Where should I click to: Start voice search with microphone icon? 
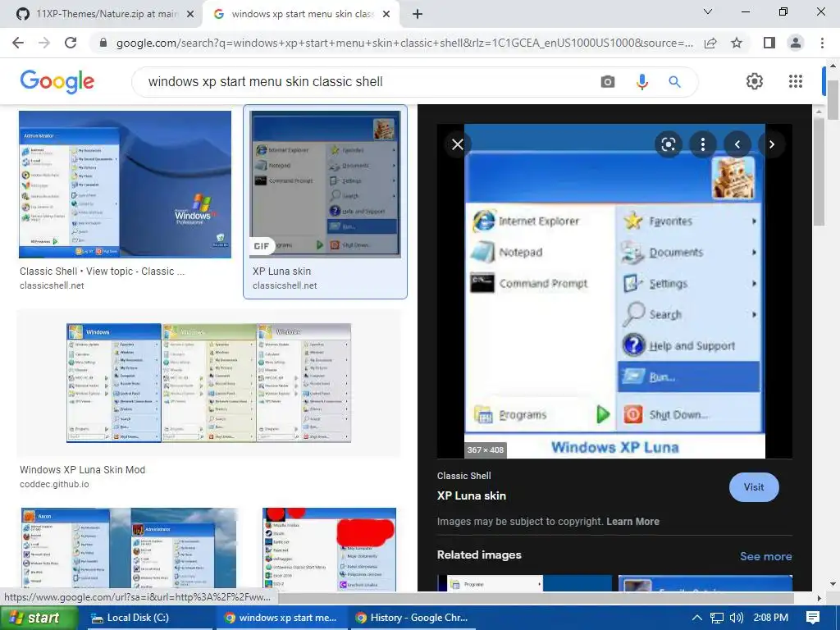[x=641, y=81]
